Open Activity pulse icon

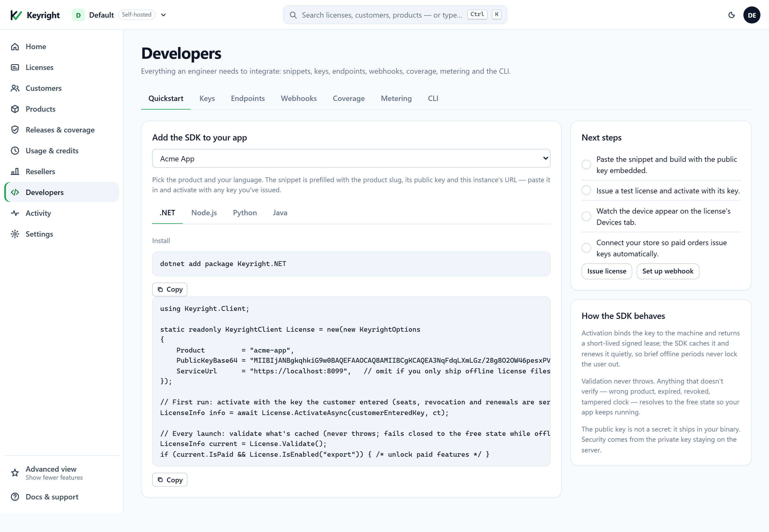(x=15, y=213)
